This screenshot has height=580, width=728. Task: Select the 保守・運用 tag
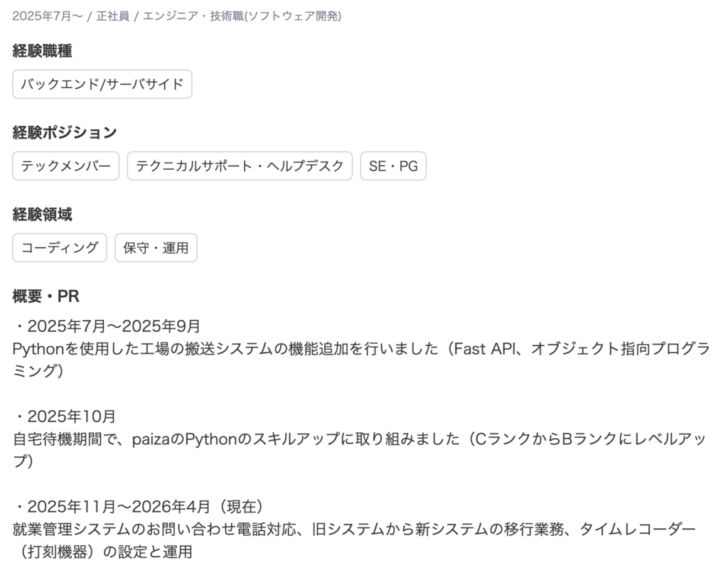(x=156, y=248)
